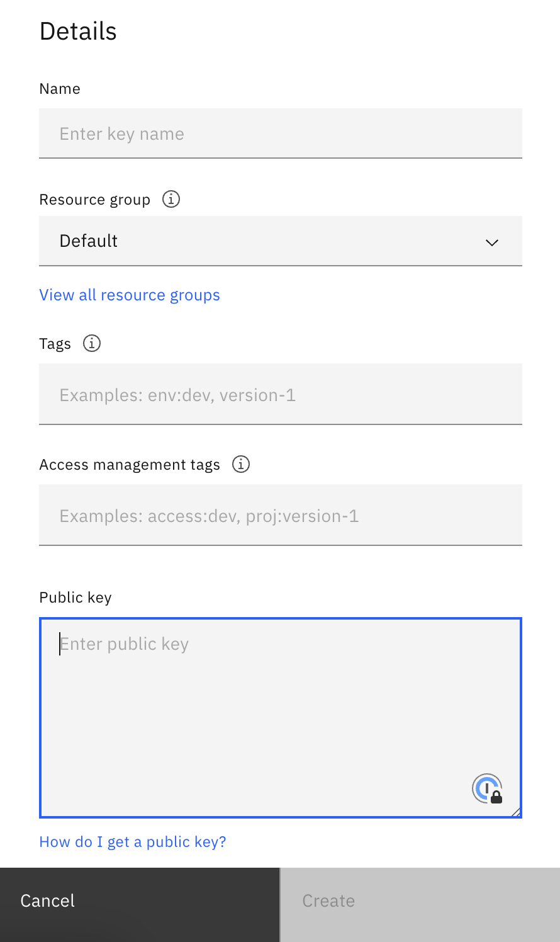Click the How do I get a public key link
The height and width of the screenshot is (942, 560).
click(132, 841)
